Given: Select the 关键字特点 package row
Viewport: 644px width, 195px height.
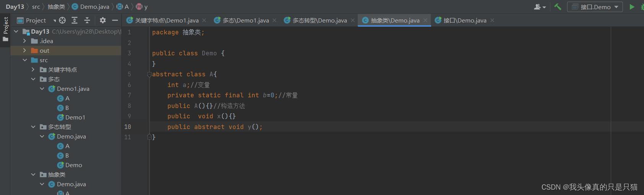Looking at the screenshot, I should coord(66,69).
